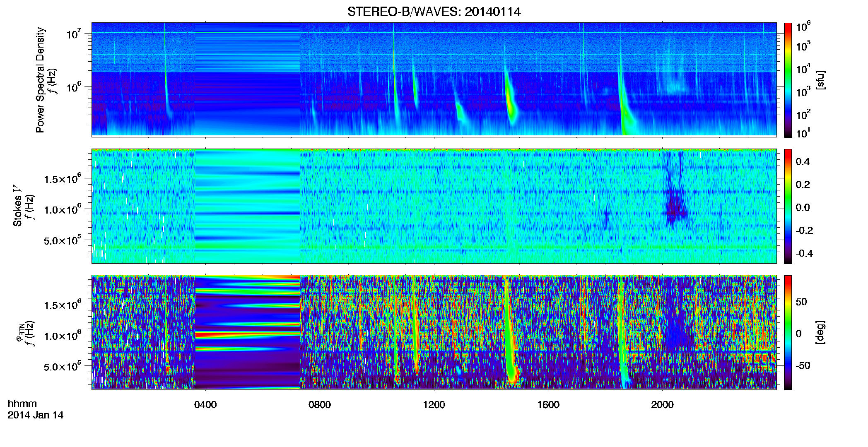Click the -50 label on degree colorbar
The width and height of the screenshot is (868, 447).
804,365
